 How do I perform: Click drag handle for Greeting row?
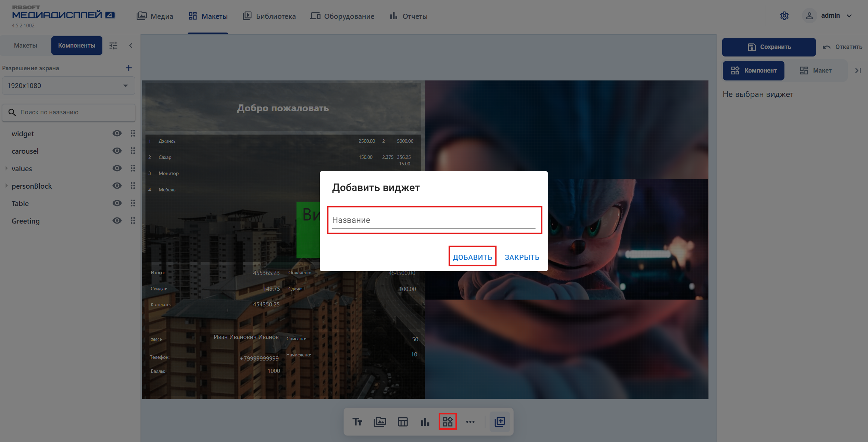click(133, 221)
